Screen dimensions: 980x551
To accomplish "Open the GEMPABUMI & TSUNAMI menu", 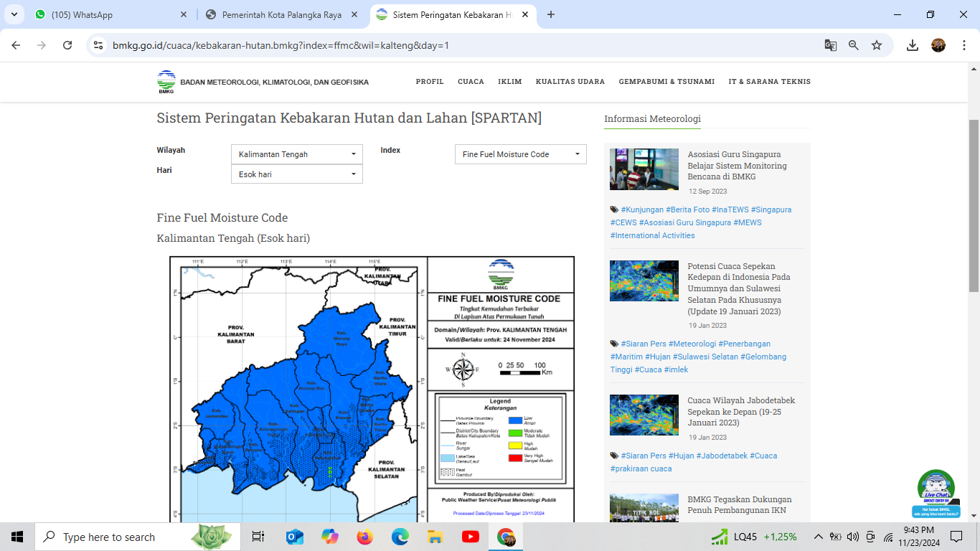I will [666, 82].
